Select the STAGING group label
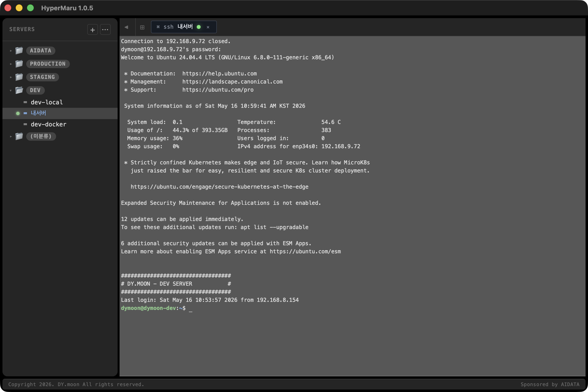The height and width of the screenshot is (392, 588). point(42,77)
